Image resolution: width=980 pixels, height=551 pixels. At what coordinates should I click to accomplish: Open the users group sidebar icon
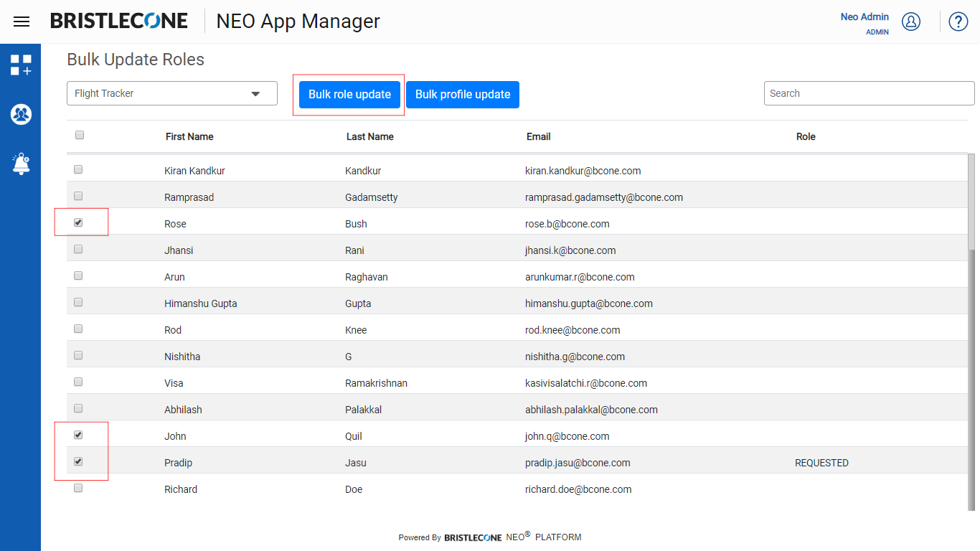(x=21, y=114)
